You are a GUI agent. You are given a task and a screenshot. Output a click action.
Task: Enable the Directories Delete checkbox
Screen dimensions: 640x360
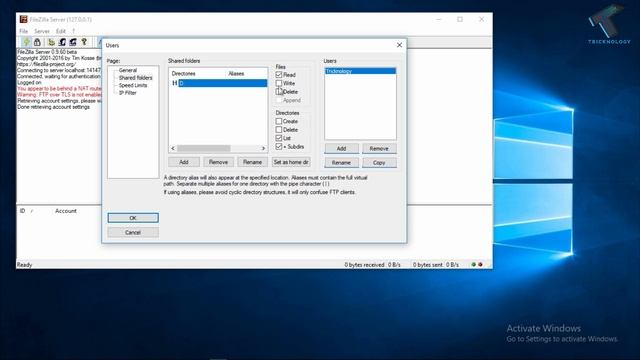pos(279,130)
